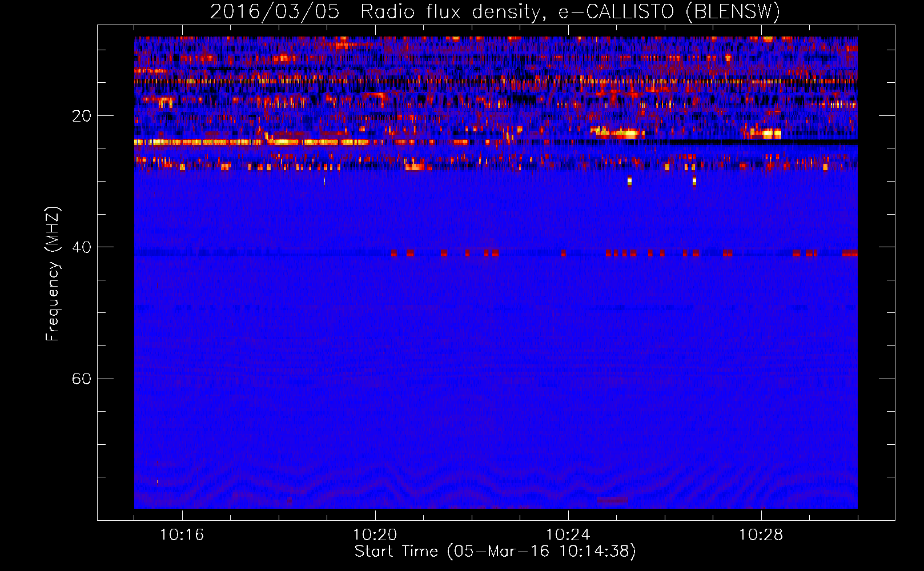
Task: Click the '10:28' time tick label
Action: click(761, 535)
